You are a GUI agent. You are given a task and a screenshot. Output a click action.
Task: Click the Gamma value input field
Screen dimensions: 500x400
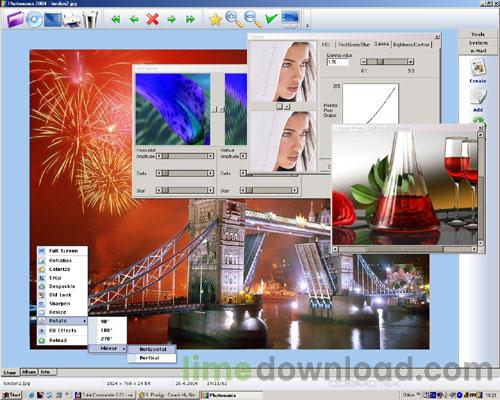tap(338, 62)
